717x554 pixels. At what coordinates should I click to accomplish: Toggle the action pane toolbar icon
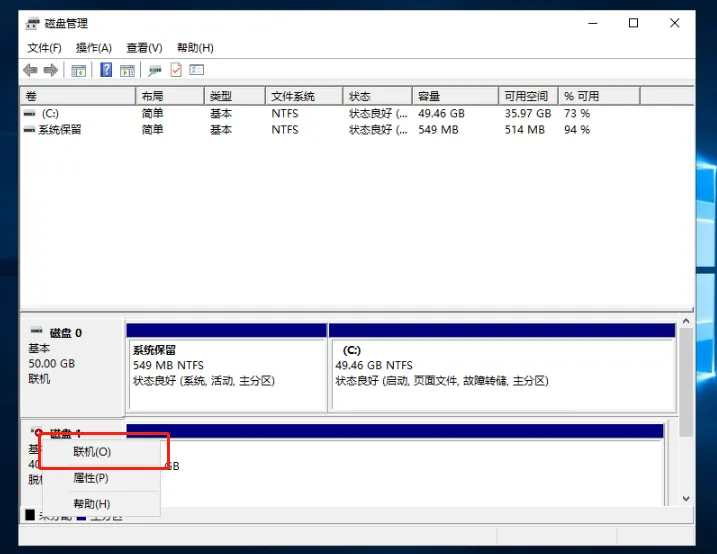(x=127, y=70)
